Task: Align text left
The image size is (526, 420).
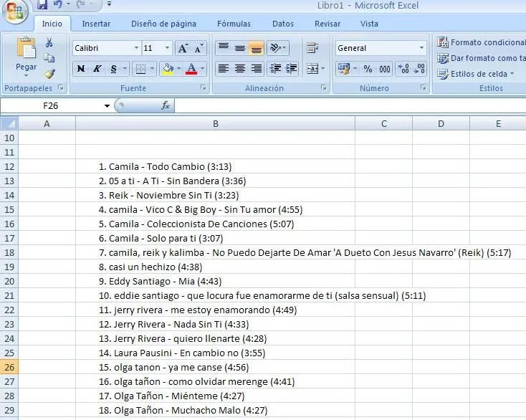Action: click(224, 69)
